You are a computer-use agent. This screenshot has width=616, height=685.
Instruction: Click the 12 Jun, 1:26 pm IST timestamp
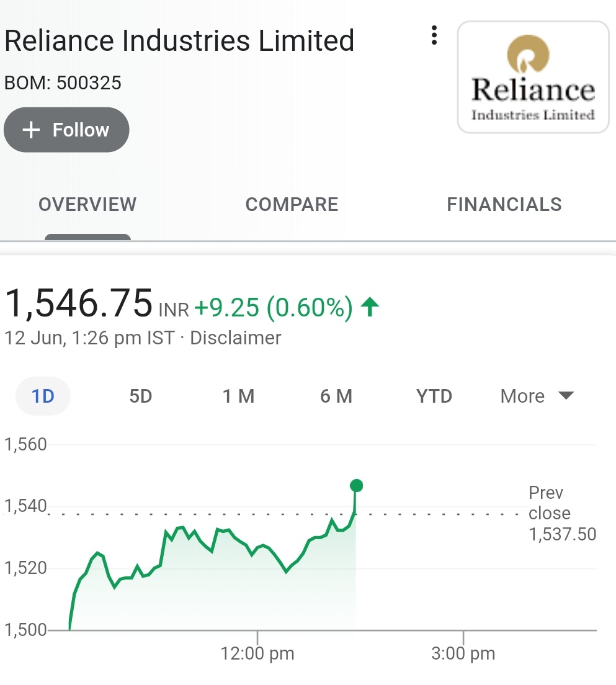(89, 338)
